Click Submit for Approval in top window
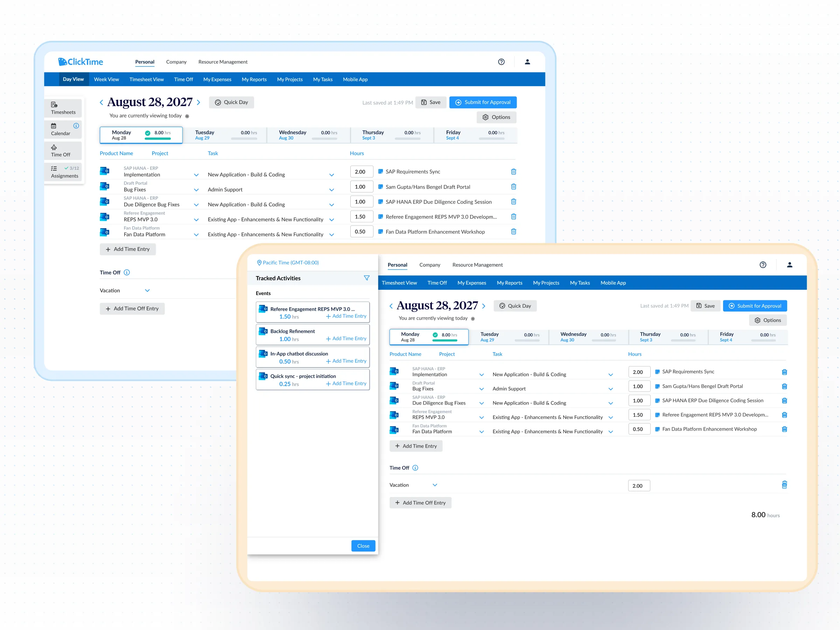Screen dimensions: 840x630 (483, 102)
